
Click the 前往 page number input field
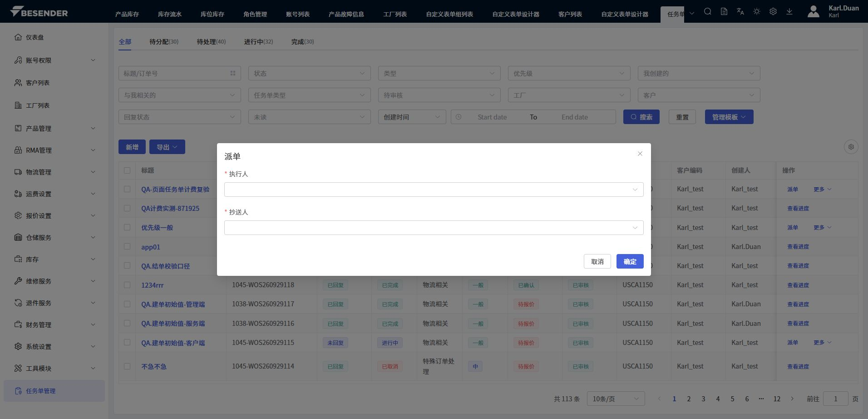(x=835, y=399)
